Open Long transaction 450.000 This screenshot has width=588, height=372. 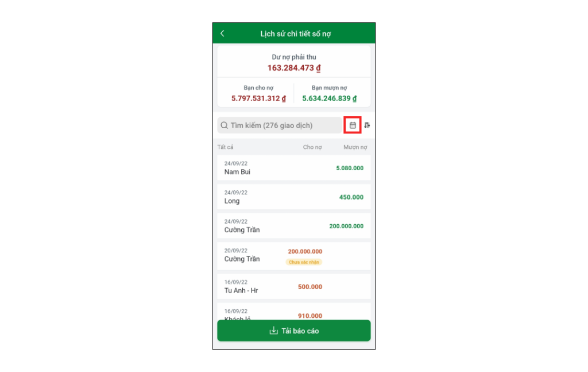294,197
